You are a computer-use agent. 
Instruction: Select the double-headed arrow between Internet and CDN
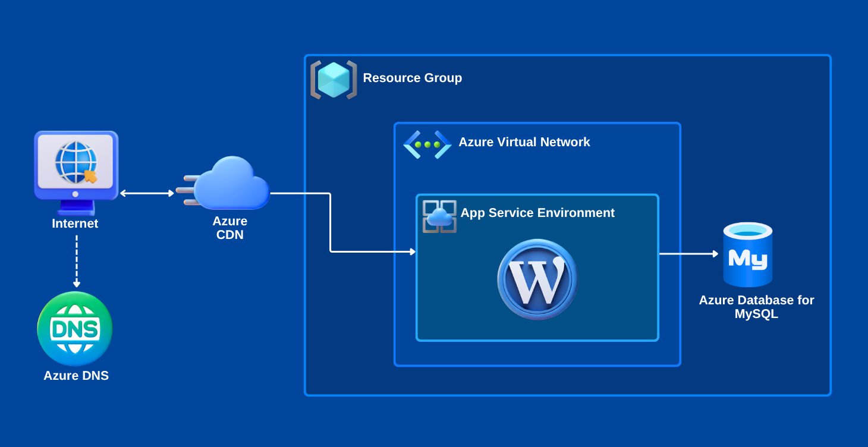147,193
